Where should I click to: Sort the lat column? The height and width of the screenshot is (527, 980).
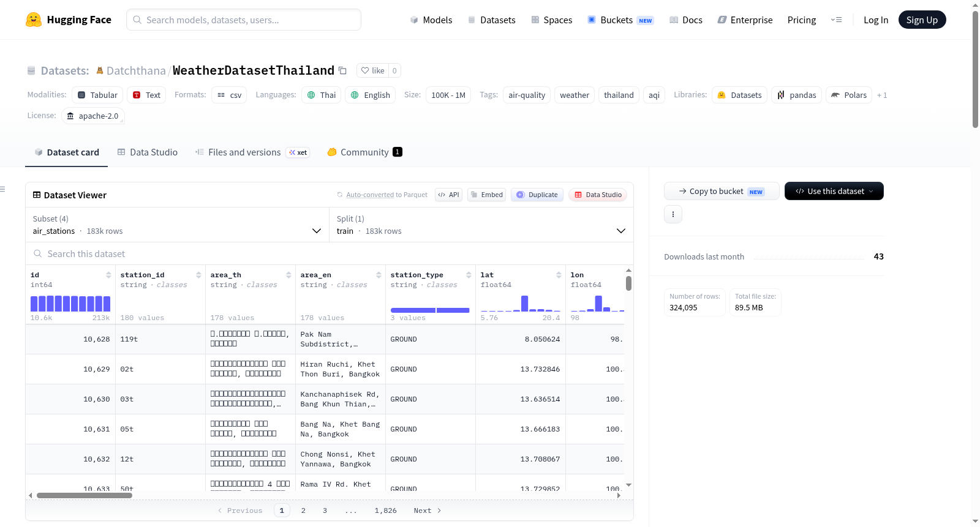click(559, 275)
